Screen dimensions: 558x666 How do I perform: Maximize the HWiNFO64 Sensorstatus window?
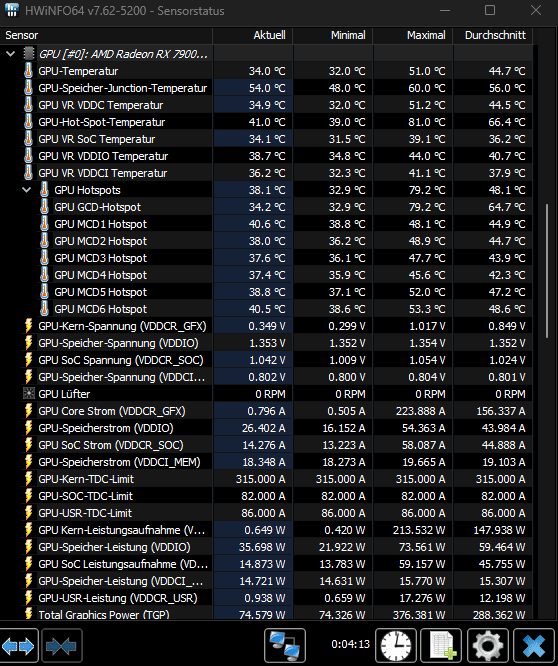click(490, 10)
